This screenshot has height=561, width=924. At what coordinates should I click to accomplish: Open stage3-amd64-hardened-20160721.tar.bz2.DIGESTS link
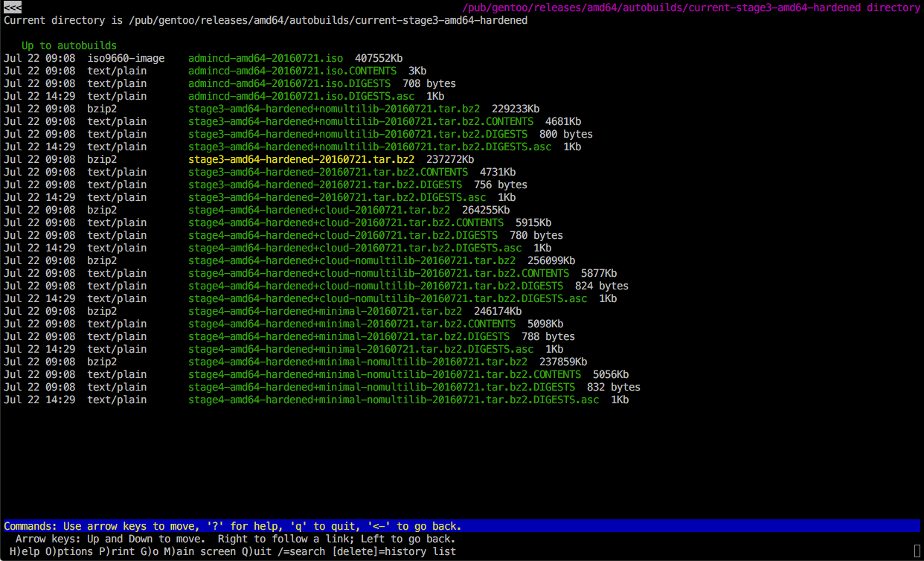pos(325,185)
